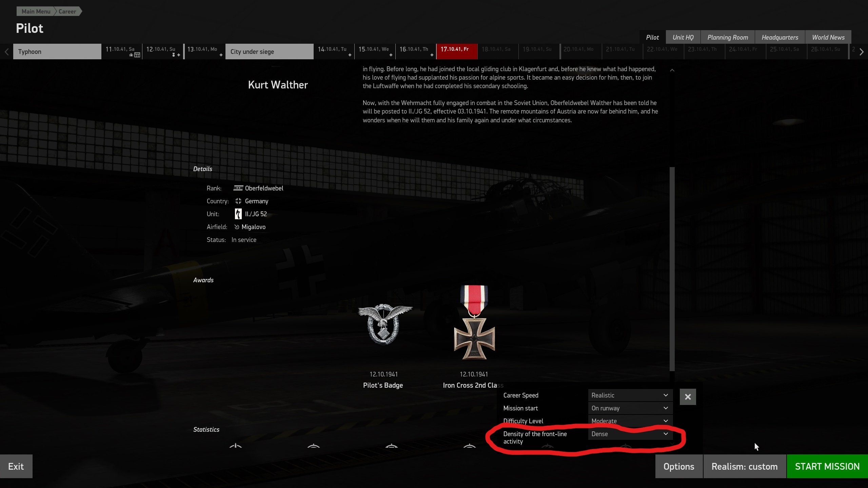
Task: Open the Career Speed dropdown
Action: tap(630, 395)
